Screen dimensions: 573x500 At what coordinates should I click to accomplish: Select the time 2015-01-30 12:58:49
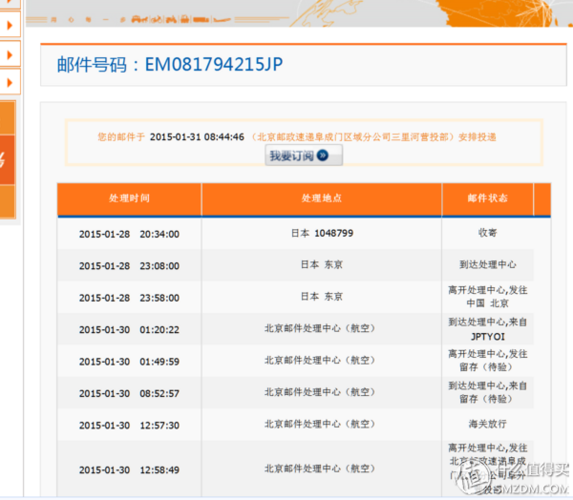pos(129,470)
